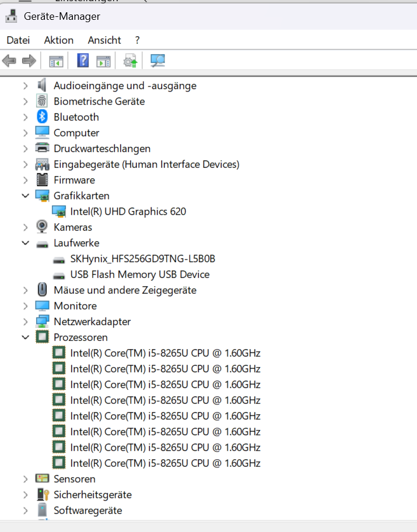This screenshot has height=532, width=417.
Task: Click the Firmware chip icon
Action: [42, 179]
